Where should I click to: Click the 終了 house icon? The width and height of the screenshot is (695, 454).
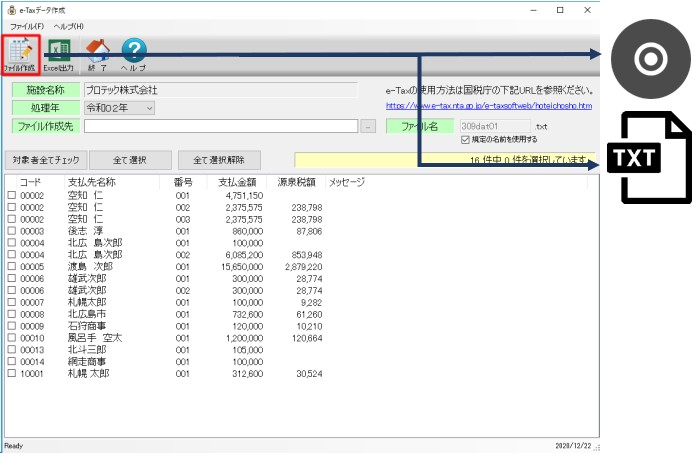(98, 55)
